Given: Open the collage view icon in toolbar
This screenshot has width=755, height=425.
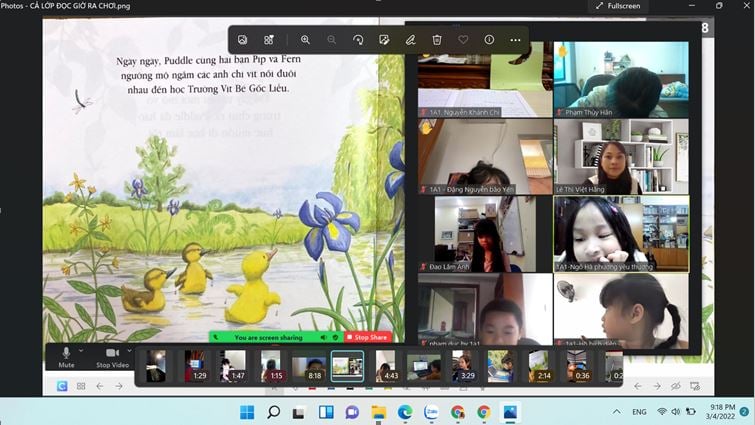Looking at the screenshot, I should pyautogui.click(x=268, y=40).
